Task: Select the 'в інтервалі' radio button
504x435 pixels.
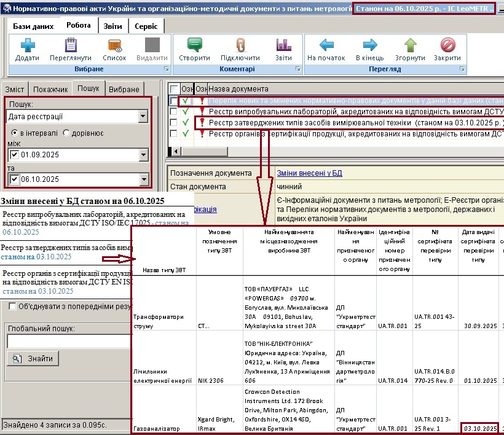Action: (15, 133)
